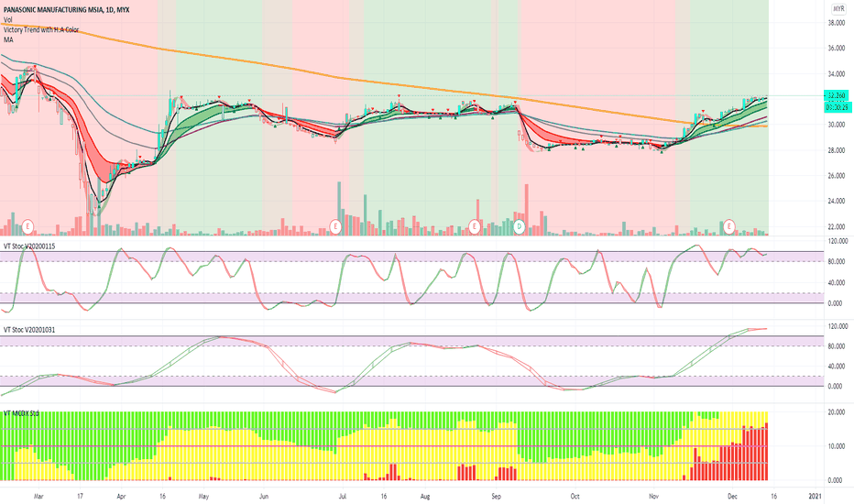The image size is (854, 504).
Task: Open the earnings marker just before July
Action: pyautogui.click(x=335, y=225)
